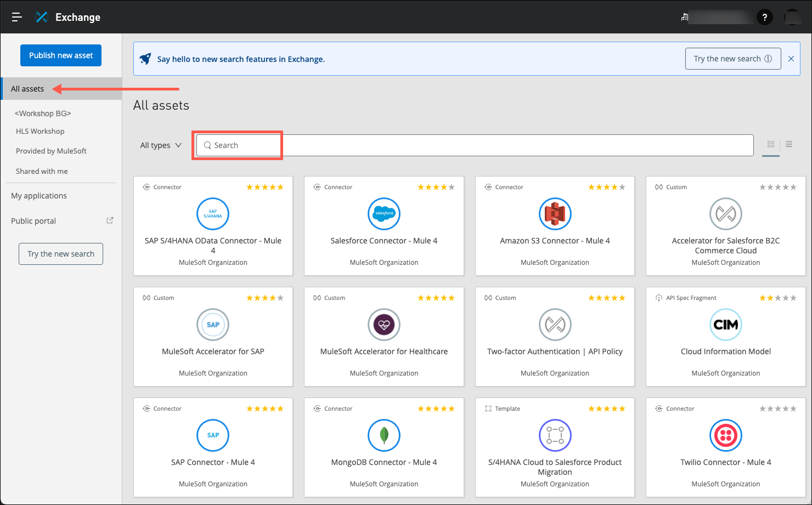Open MuleSoft Accelerator for SAP icon
812x505 pixels.
click(x=213, y=325)
